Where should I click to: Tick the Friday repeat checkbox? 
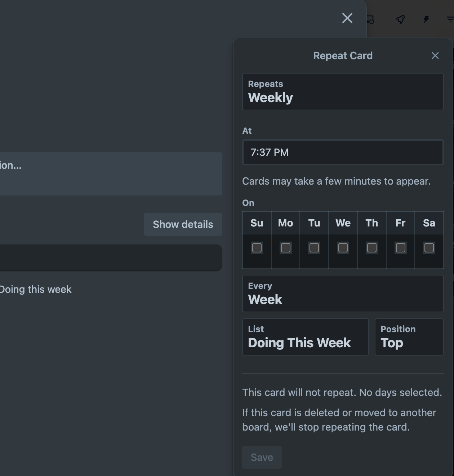point(401,248)
